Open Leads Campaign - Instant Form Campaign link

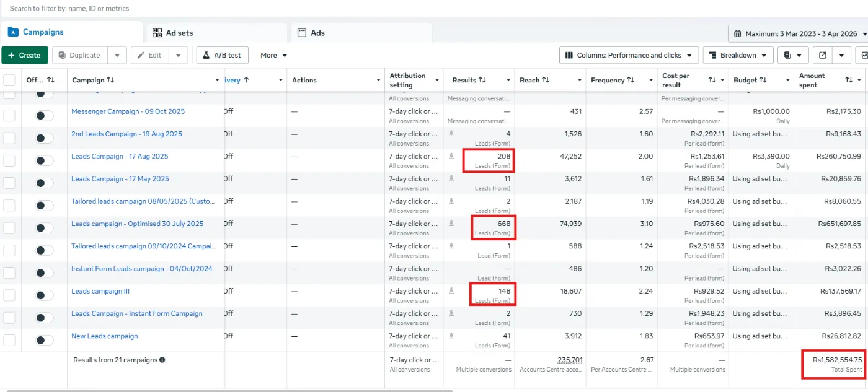[137, 313]
